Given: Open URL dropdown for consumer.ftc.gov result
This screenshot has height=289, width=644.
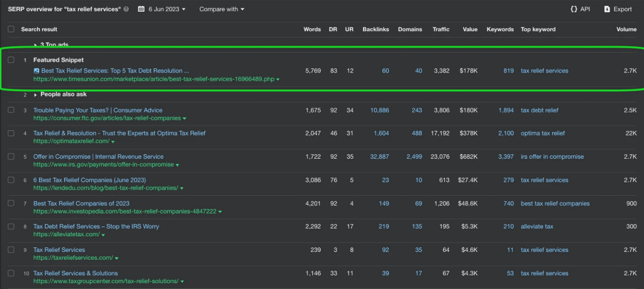Looking at the screenshot, I should (x=184, y=119).
